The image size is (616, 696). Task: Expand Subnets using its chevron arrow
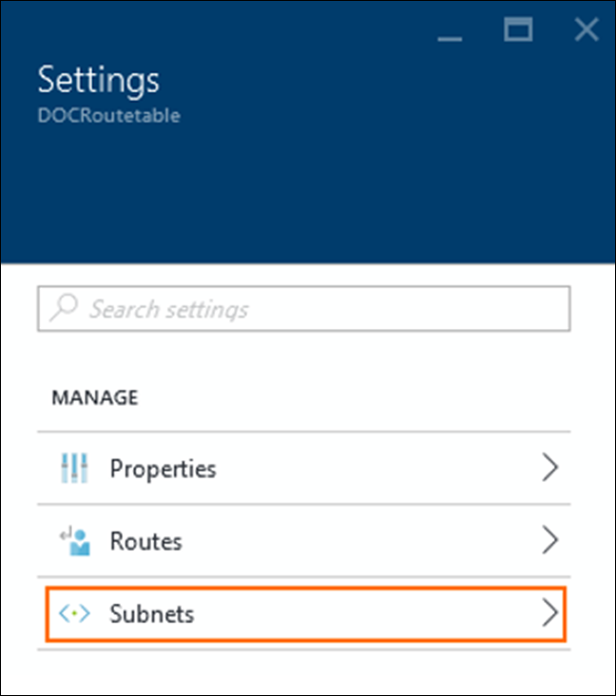click(549, 612)
